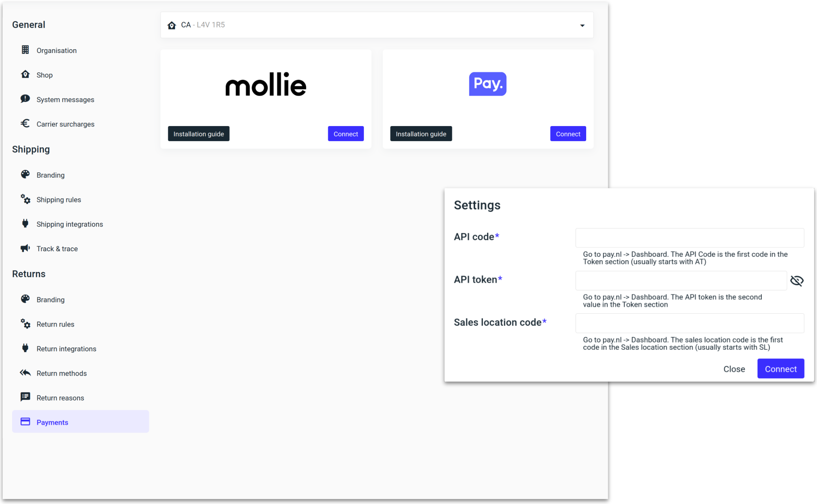817x504 pixels.
Task: Click the Mollie Installation guide button
Action: 199,134
